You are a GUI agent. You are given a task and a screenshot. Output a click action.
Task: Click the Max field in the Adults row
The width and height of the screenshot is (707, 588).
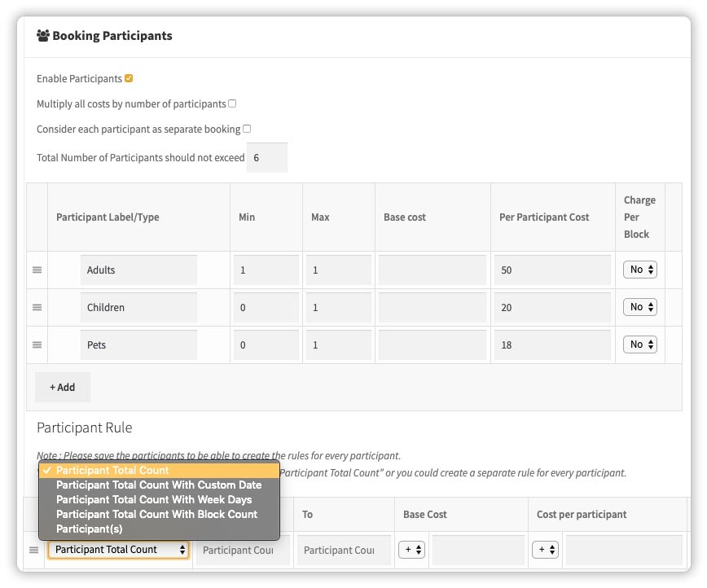[339, 270]
